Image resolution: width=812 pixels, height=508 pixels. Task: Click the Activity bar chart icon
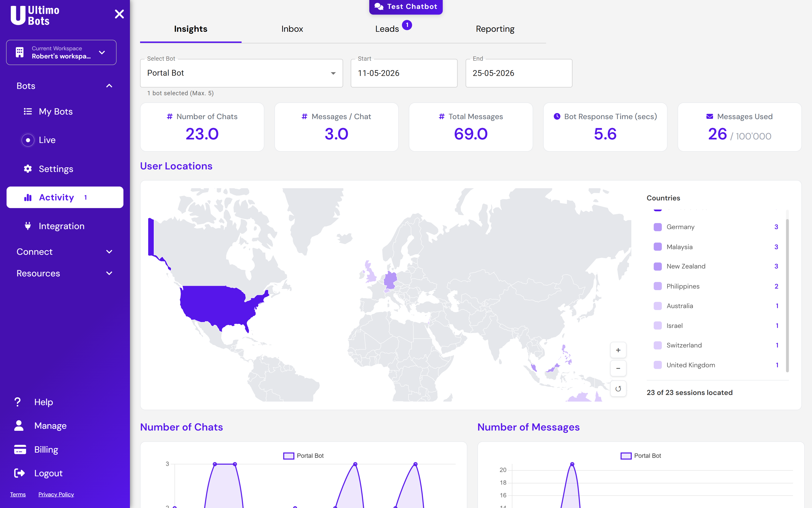28,198
